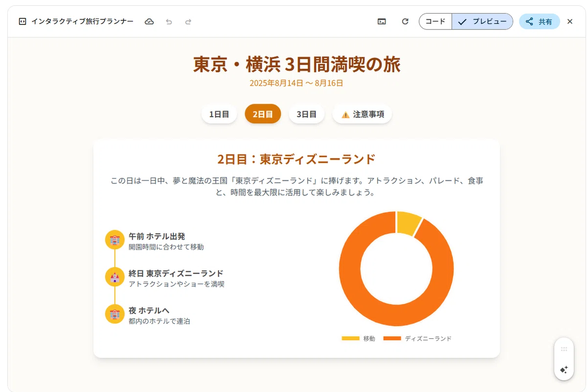Switch to プレビュー view
The width and height of the screenshot is (587, 392).
pyautogui.click(x=482, y=22)
